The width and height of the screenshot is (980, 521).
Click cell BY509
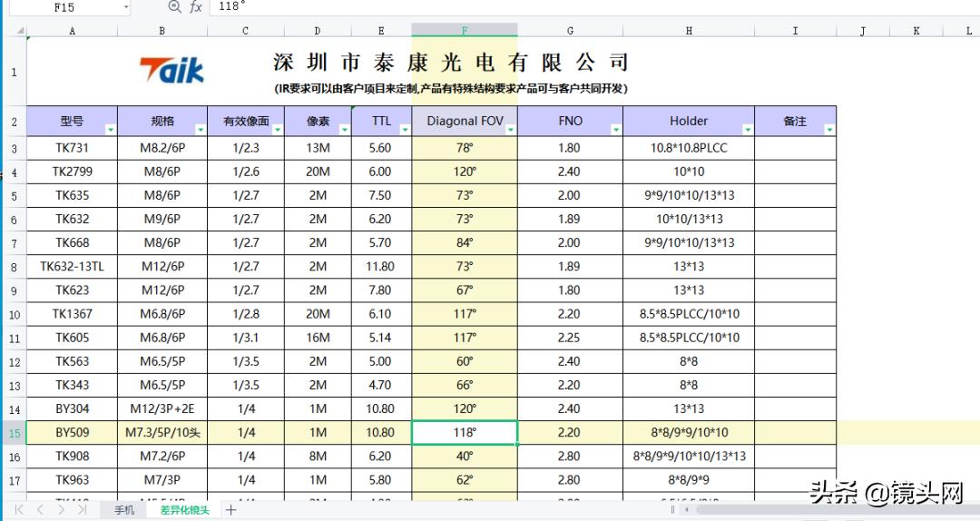72,433
